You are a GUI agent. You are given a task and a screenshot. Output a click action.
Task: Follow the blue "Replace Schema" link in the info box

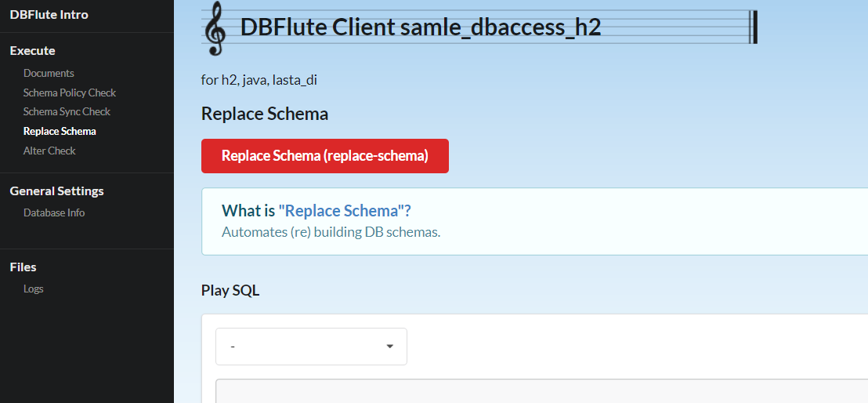344,211
